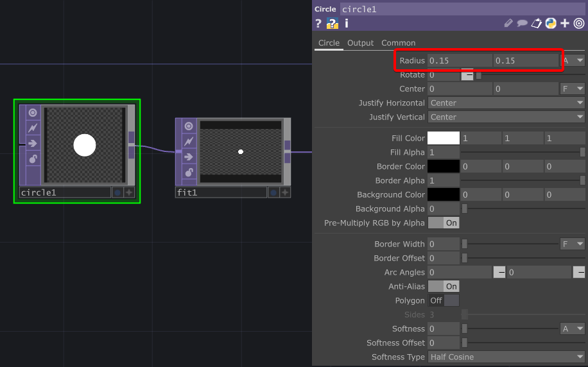Click the circle1 node name label
588x367 pixels.
65,192
